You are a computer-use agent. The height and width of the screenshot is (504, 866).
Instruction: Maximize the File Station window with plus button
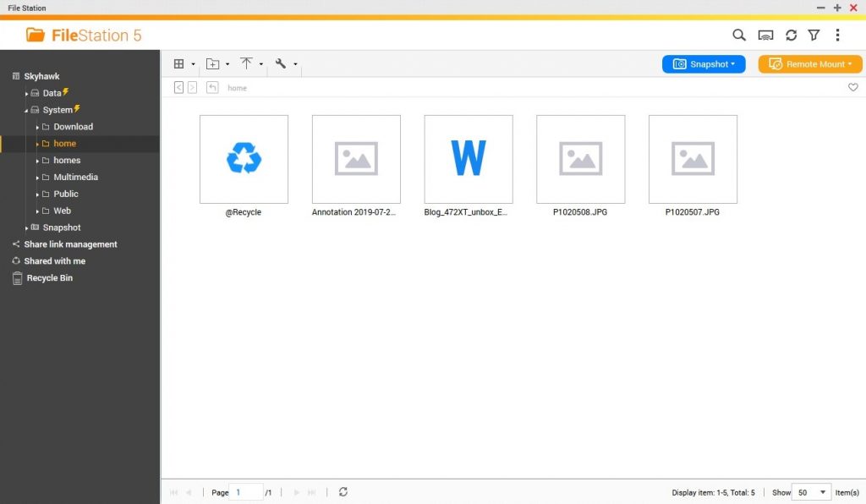837,8
